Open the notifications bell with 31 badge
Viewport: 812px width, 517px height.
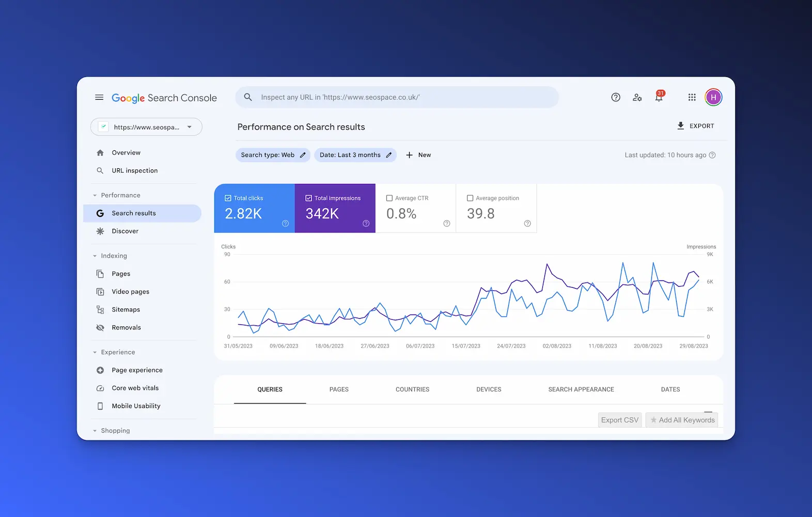pos(659,97)
